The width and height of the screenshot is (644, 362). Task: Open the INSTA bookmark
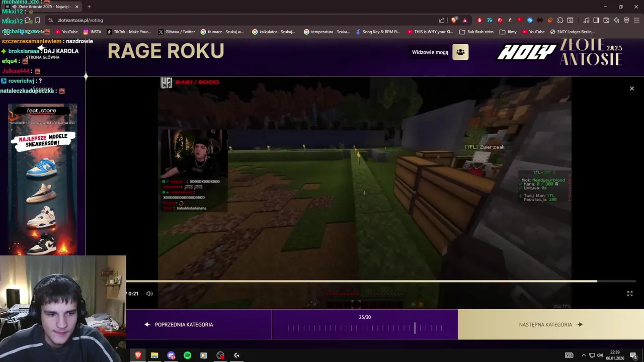pos(93,32)
